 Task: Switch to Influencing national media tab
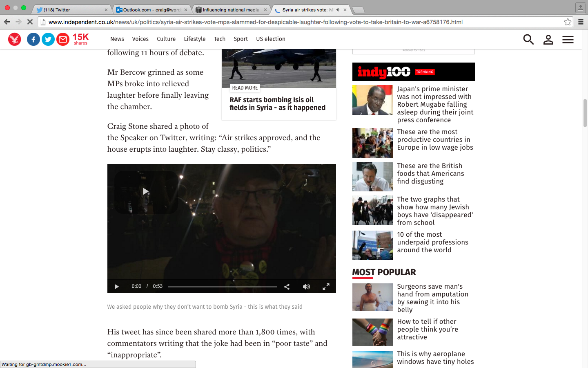click(231, 9)
